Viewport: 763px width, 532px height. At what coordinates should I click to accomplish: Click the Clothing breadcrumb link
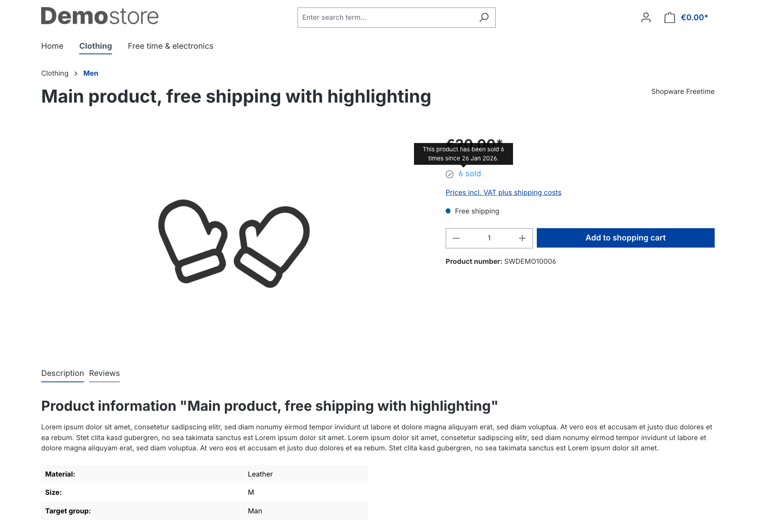point(55,73)
